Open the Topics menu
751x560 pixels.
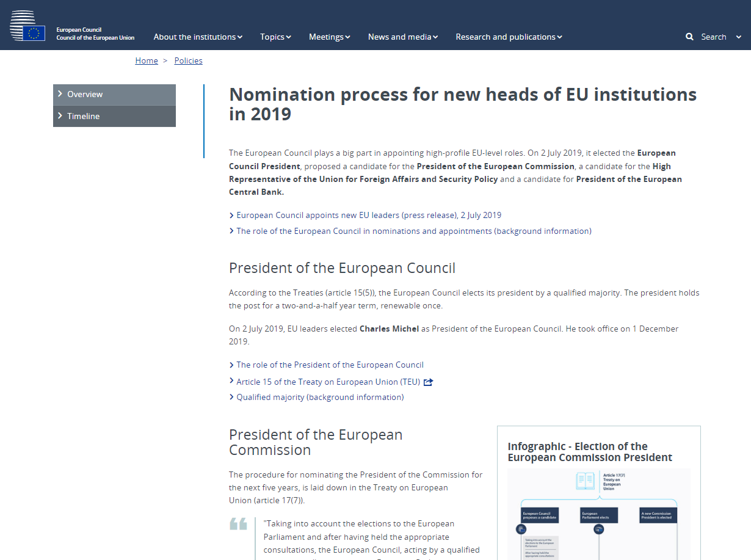(275, 37)
